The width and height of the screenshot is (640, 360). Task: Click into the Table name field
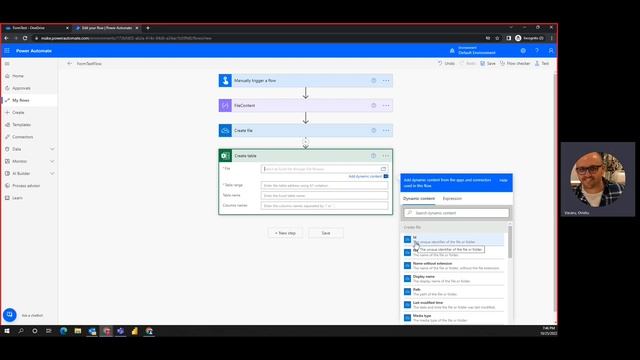tap(324, 196)
